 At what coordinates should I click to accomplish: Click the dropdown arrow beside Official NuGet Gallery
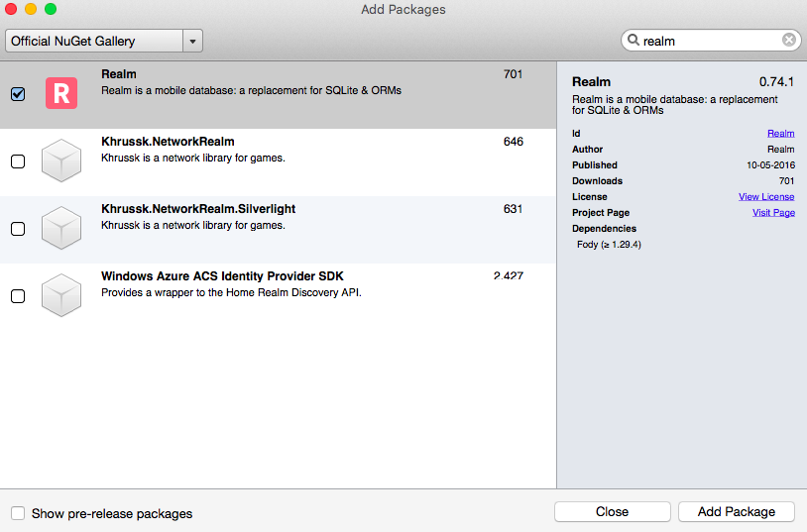point(192,42)
